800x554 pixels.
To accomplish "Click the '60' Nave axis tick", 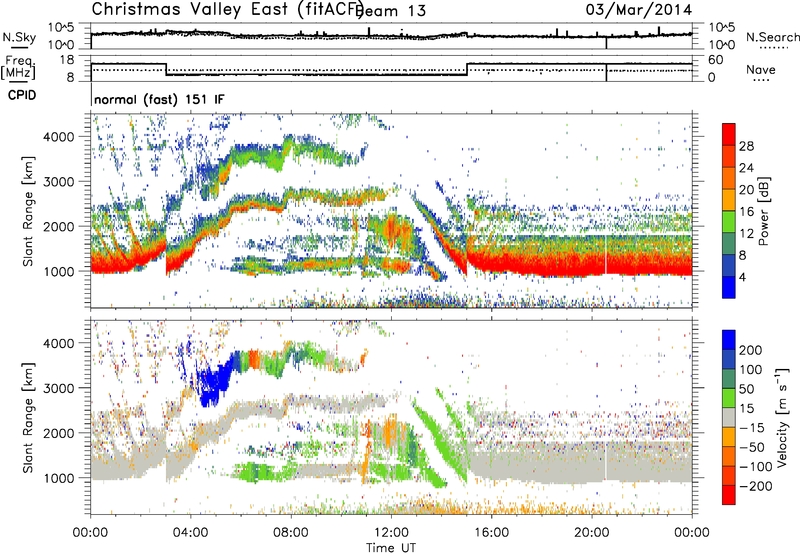I will (716, 60).
